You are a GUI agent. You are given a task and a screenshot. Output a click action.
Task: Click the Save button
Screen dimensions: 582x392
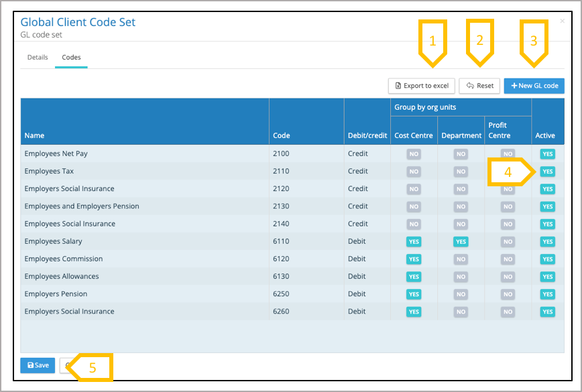click(x=38, y=365)
